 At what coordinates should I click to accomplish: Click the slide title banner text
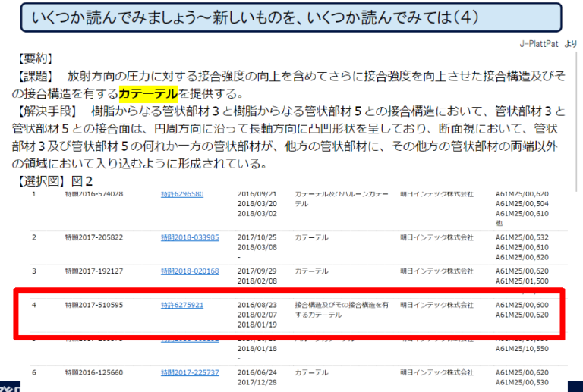pyautogui.click(x=255, y=17)
